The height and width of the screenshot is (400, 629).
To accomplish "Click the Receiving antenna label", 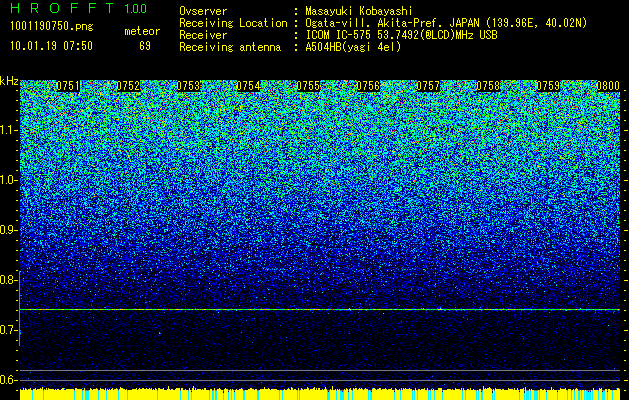I will click(230, 47).
